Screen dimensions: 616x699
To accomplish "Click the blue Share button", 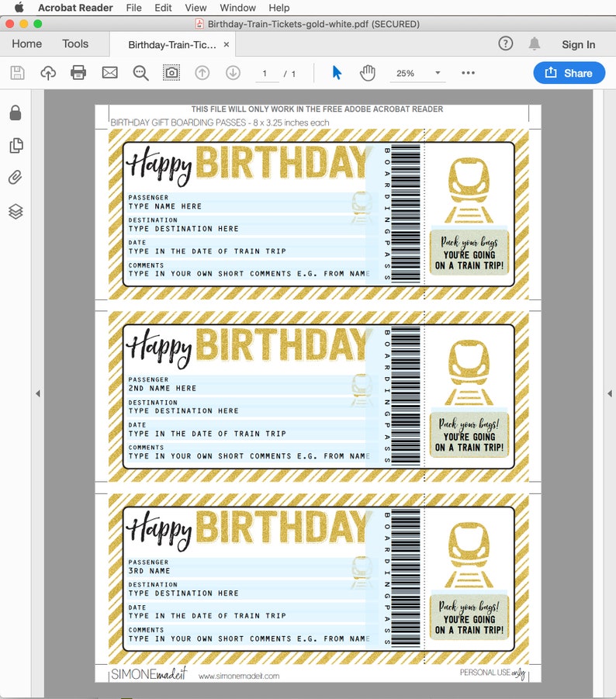I will click(x=569, y=73).
